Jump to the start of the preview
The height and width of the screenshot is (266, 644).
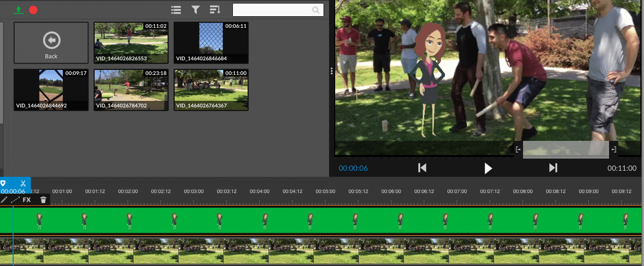tap(422, 168)
